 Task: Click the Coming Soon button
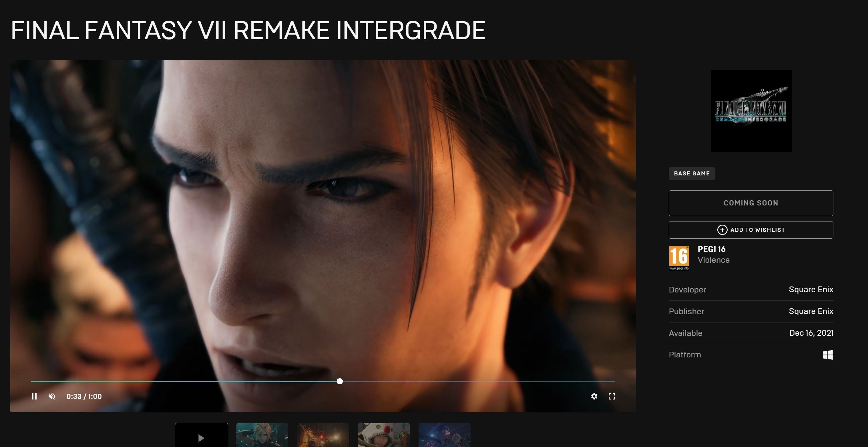pyautogui.click(x=751, y=203)
